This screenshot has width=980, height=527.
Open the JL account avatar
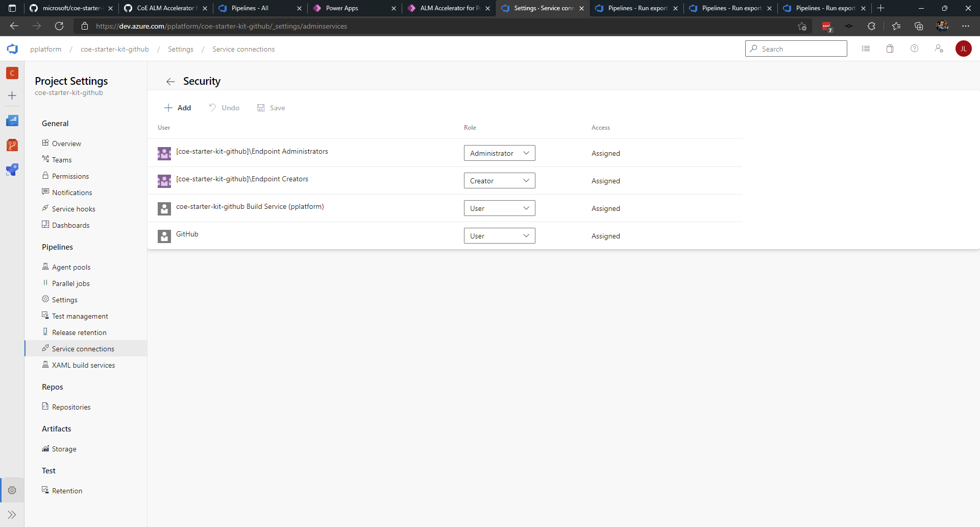[x=964, y=49]
